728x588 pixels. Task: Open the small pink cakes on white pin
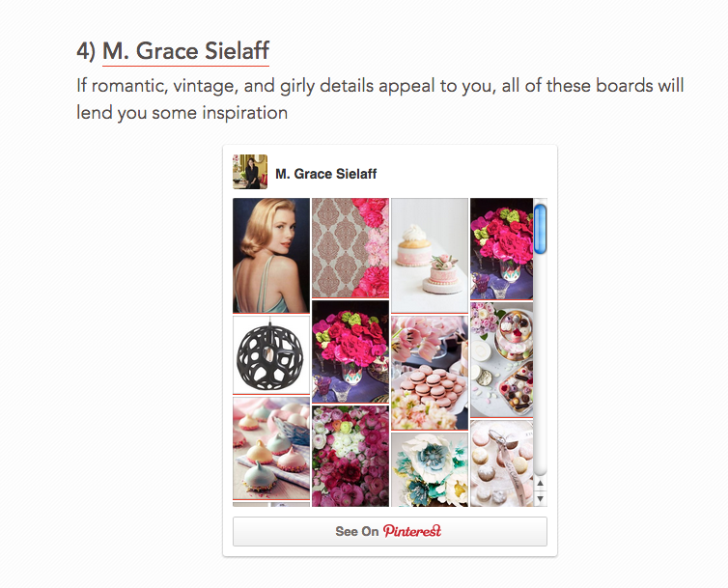[x=430, y=255]
